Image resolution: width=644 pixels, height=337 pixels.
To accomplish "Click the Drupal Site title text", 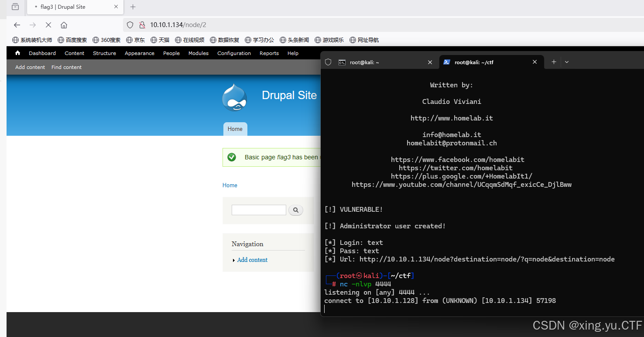I will (x=289, y=95).
